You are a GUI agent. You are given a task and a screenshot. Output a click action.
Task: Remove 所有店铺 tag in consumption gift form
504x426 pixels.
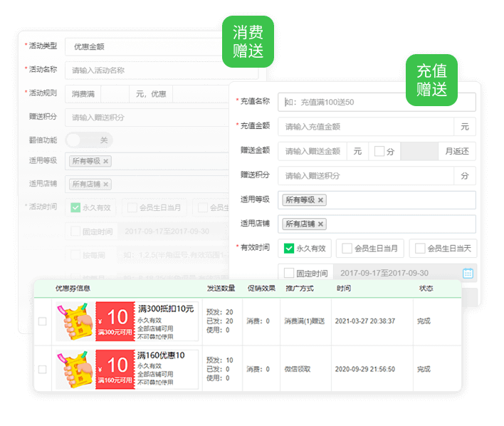[x=106, y=185]
